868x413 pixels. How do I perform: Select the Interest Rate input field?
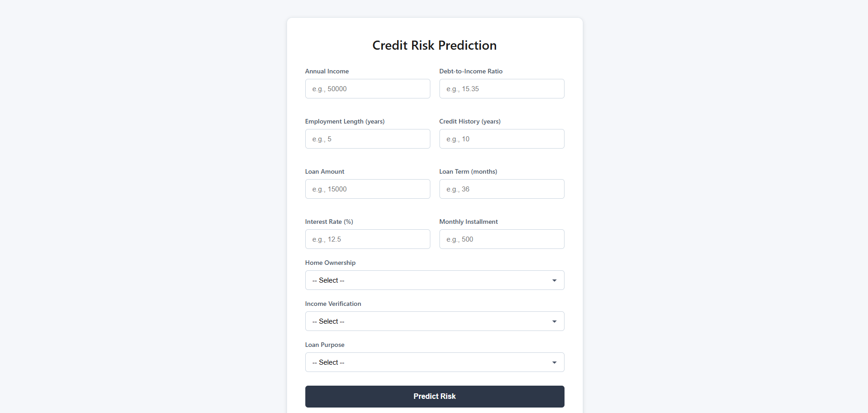(x=367, y=239)
